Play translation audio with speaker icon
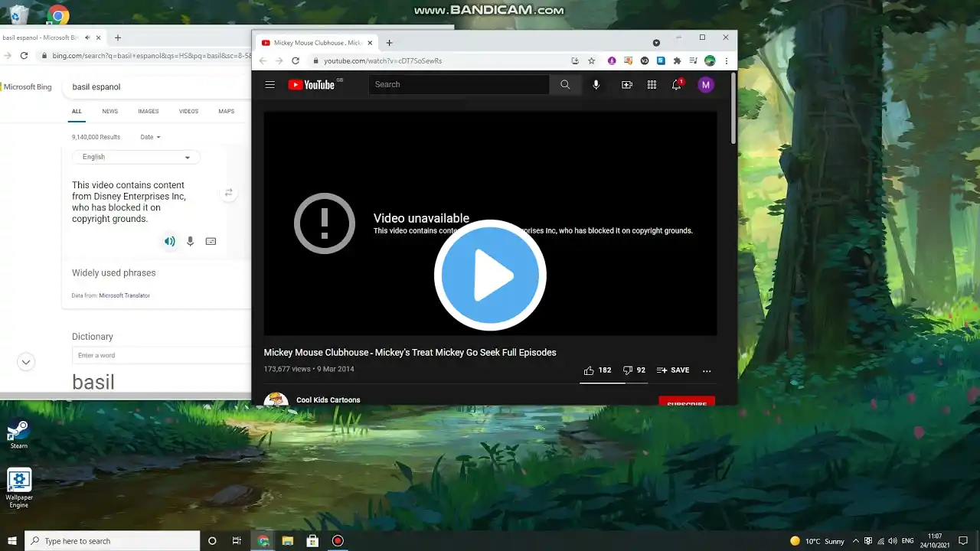This screenshot has width=980, height=551. (170, 241)
